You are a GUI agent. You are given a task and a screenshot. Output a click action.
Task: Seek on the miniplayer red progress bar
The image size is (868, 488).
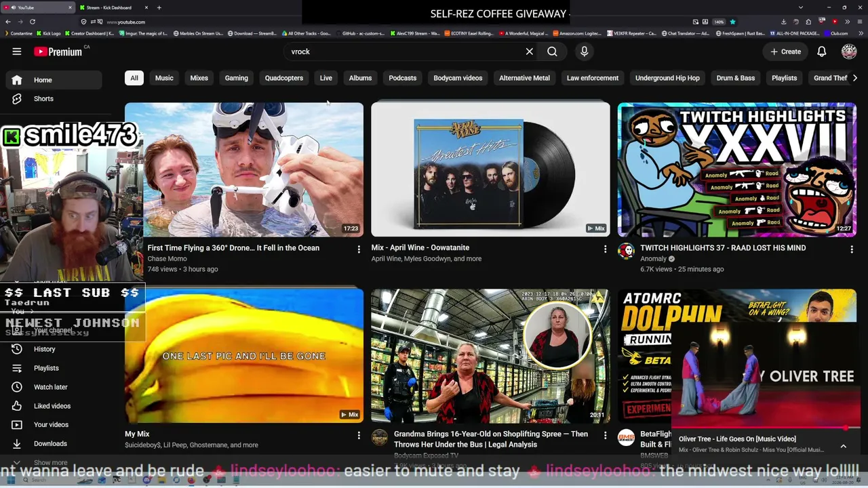766,428
